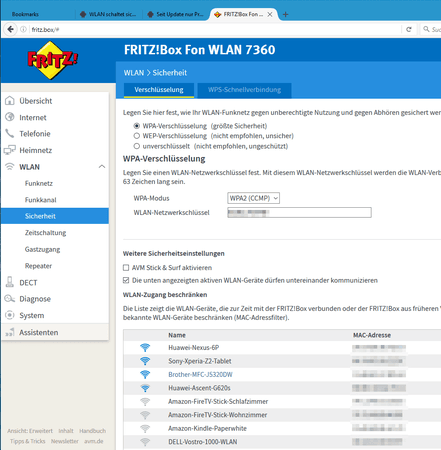Click the search magnifier icon
This screenshot has height=450, width=441.
click(x=426, y=29)
